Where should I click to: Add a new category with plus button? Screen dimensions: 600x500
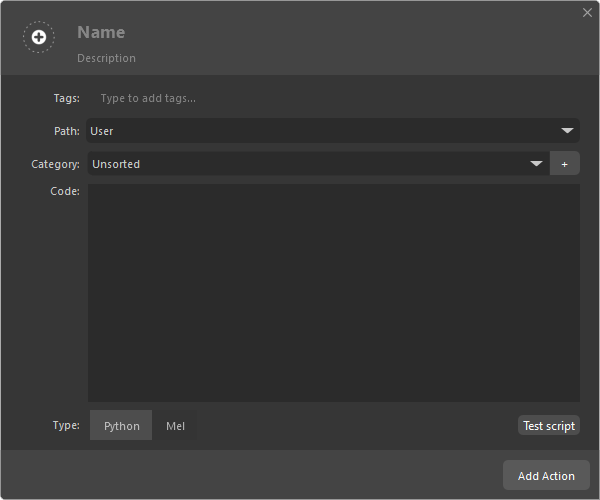[x=564, y=164]
